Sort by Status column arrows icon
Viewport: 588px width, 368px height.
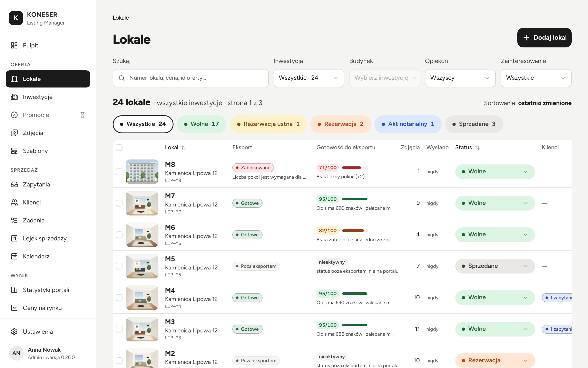coord(478,147)
